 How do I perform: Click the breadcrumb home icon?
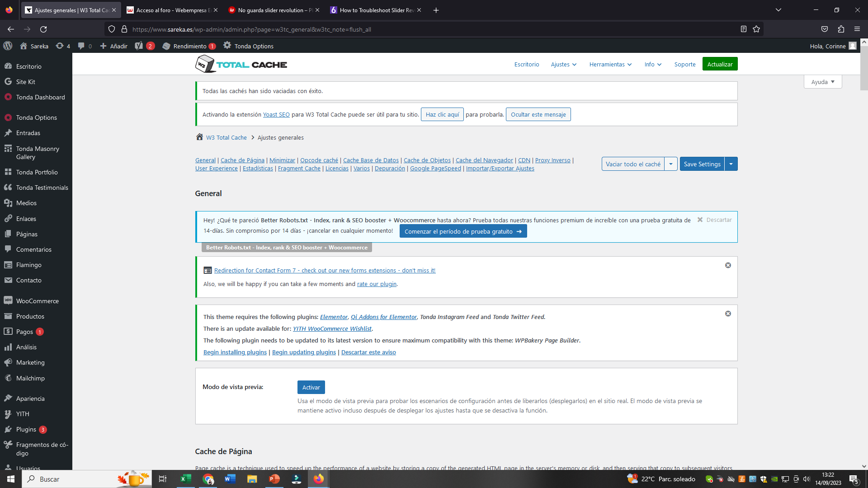pos(199,137)
